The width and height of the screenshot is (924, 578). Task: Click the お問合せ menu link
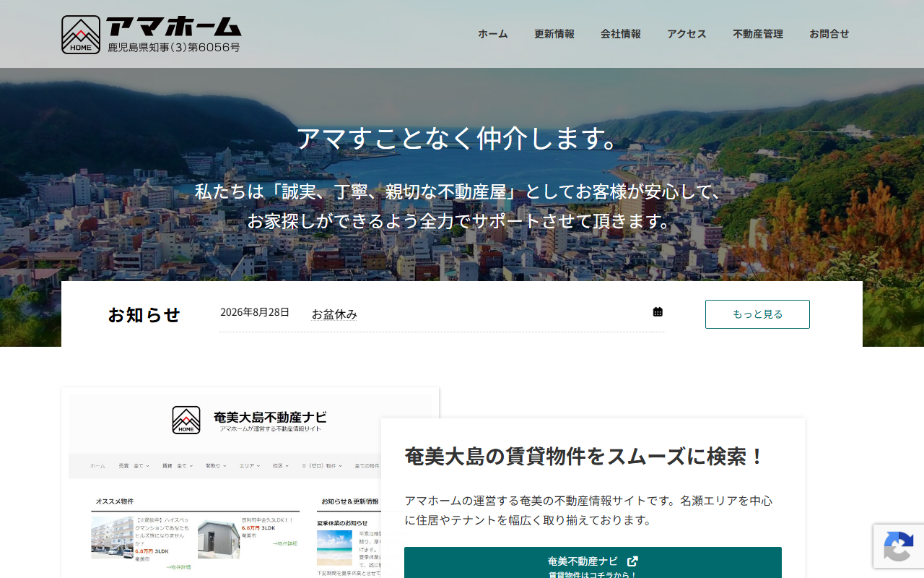click(x=829, y=34)
